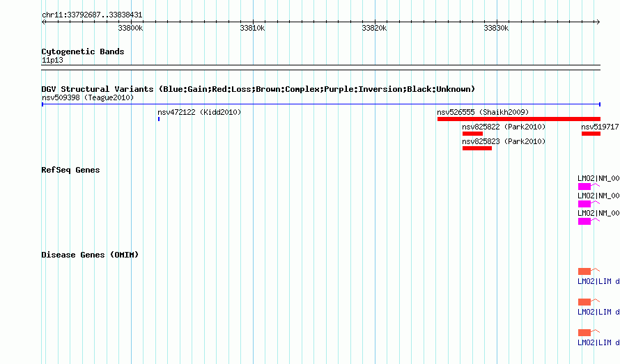Click the second LMO2|NM_00 RefSeq label
The width and height of the screenshot is (620, 364).
point(598,196)
